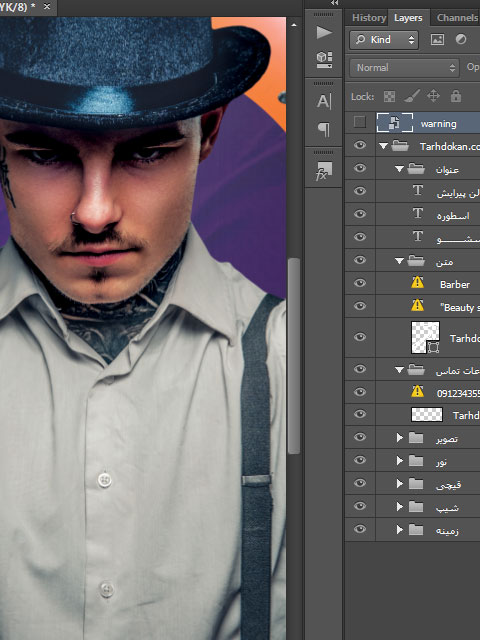Open the Styles fx panel icon
Image resolution: width=480 pixels, height=640 pixels.
tap(324, 171)
